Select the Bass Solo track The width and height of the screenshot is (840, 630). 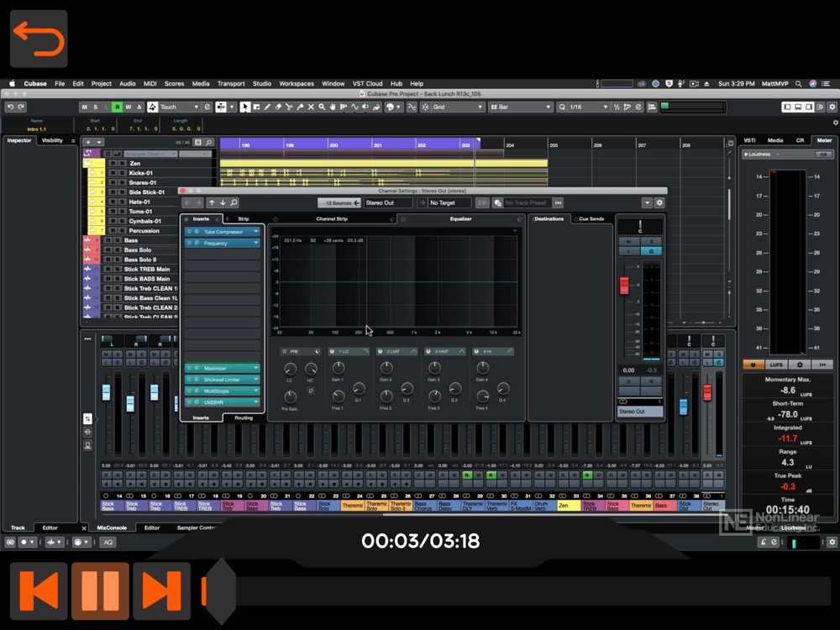138,249
